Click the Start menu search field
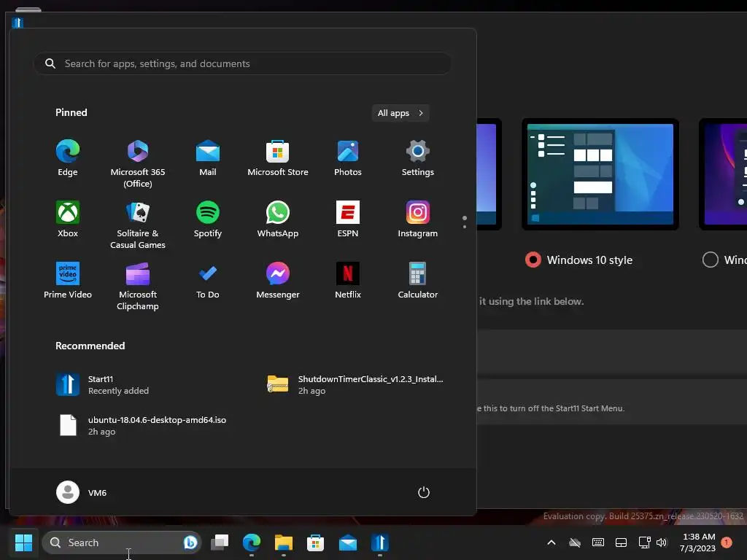747x560 pixels. tap(242, 63)
